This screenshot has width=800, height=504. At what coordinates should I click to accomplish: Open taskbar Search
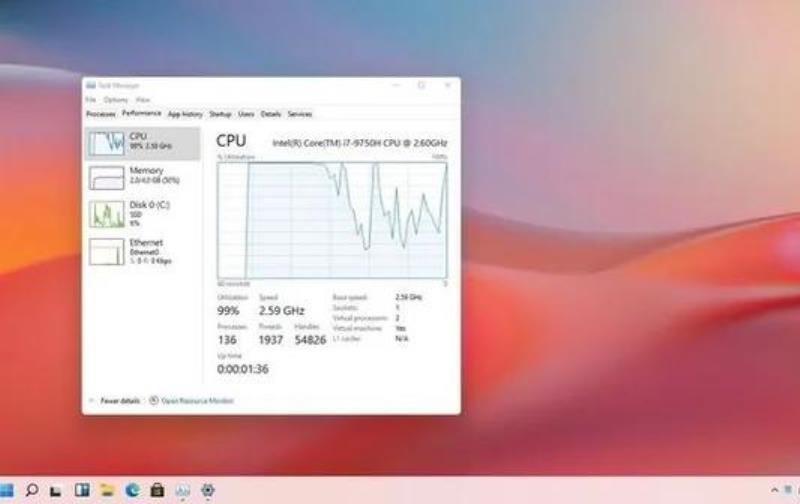[x=32, y=490]
